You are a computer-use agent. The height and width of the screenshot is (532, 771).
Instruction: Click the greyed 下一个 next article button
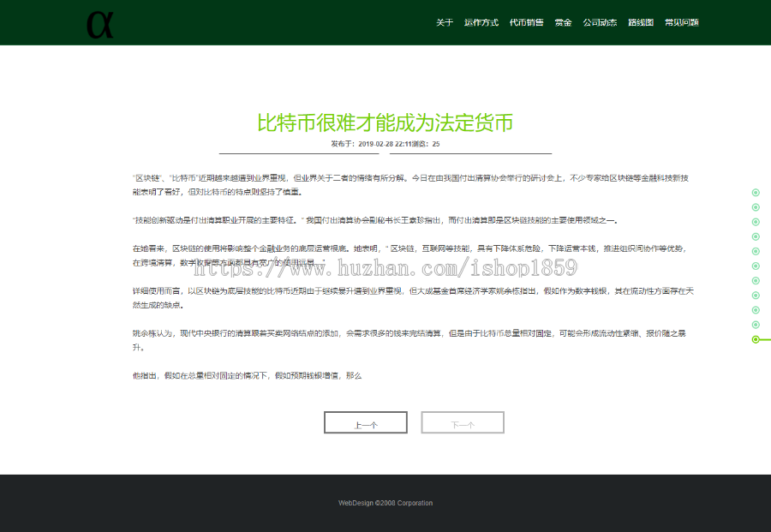(x=463, y=422)
